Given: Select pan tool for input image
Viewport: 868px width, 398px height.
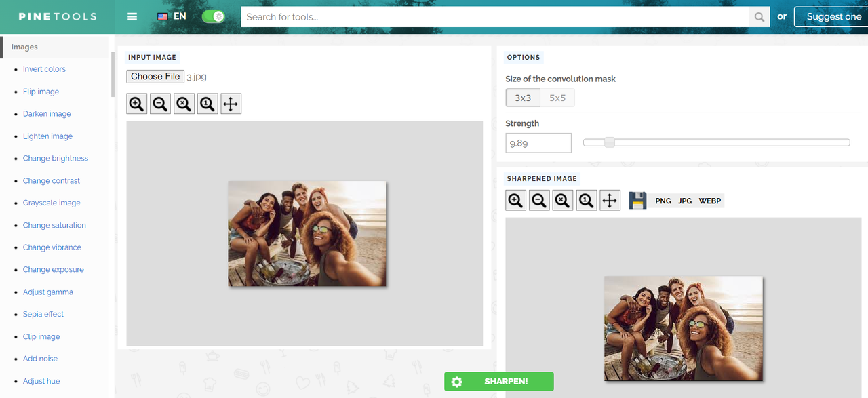Looking at the screenshot, I should pyautogui.click(x=231, y=104).
